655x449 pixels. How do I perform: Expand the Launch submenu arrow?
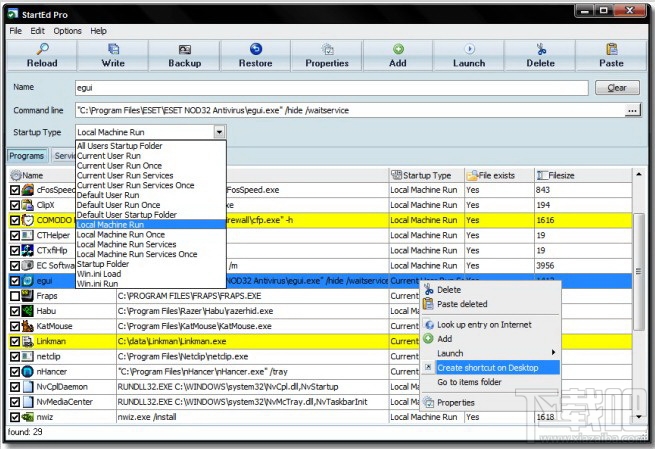(x=553, y=353)
